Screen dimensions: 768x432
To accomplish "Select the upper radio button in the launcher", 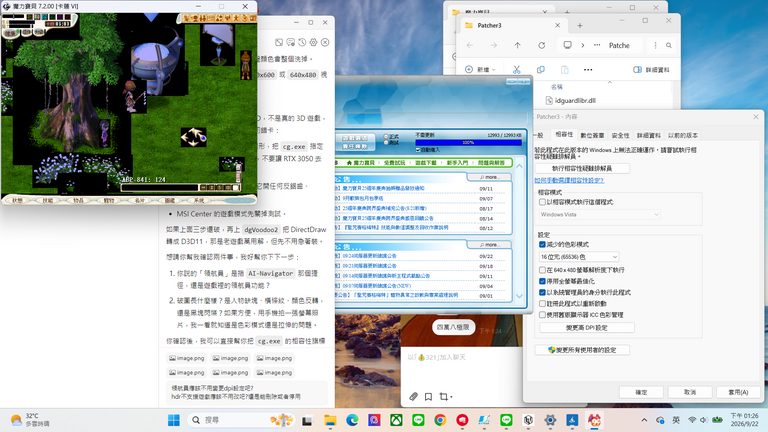I will 386,137.
